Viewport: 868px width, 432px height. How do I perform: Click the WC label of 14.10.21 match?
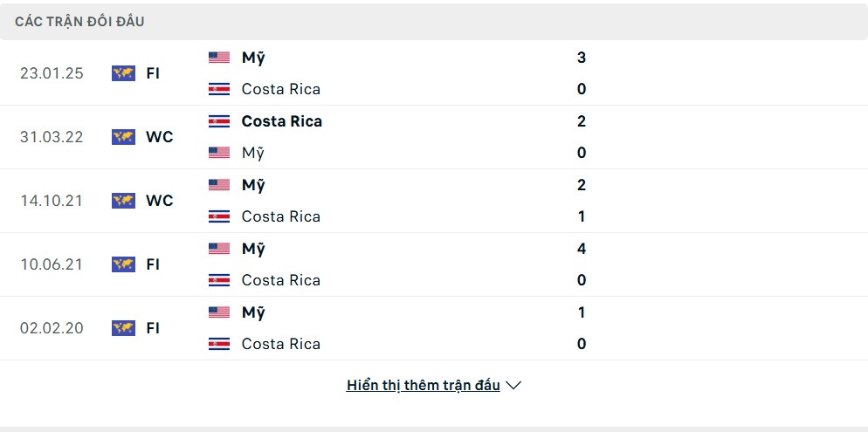[160, 200]
